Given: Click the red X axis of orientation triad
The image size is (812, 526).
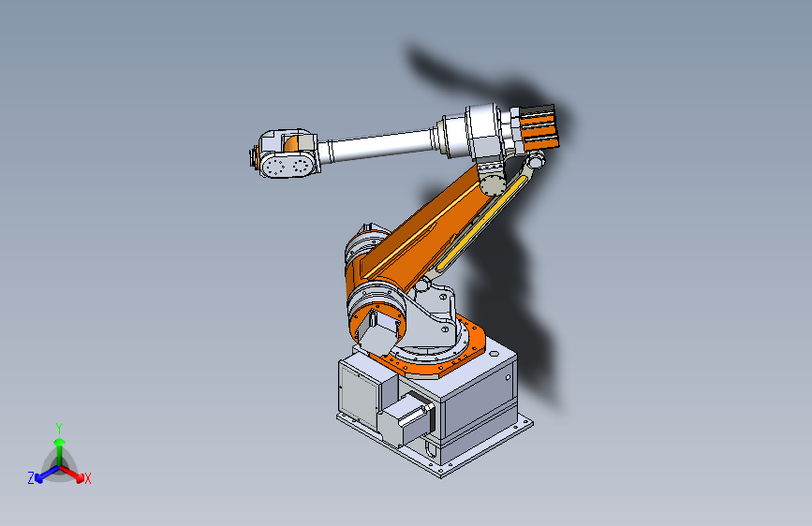Looking at the screenshot, I should click(72, 474).
